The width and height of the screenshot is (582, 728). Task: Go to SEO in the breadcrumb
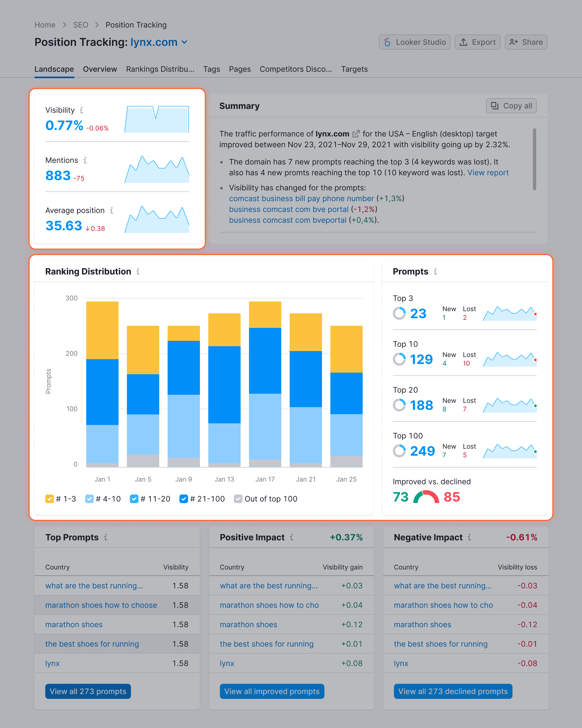(x=81, y=25)
